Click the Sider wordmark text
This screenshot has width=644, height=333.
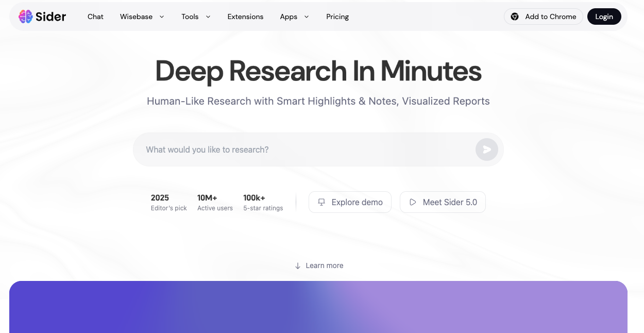click(50, 16)
